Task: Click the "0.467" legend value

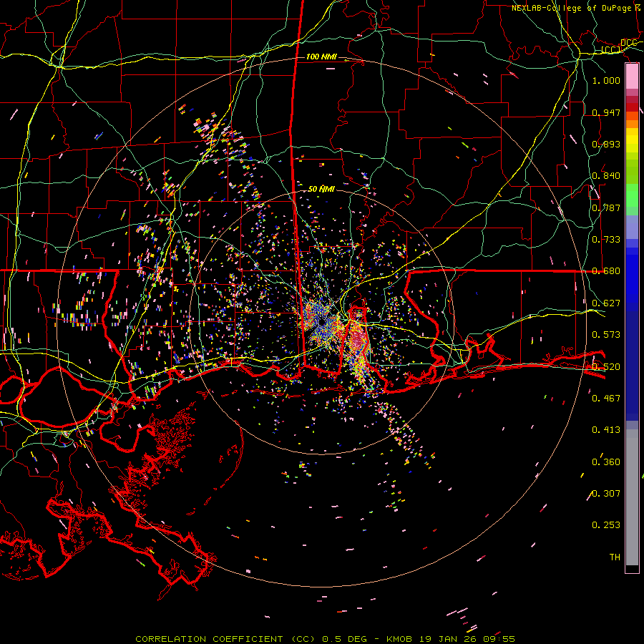Action: tap(606, 399)
